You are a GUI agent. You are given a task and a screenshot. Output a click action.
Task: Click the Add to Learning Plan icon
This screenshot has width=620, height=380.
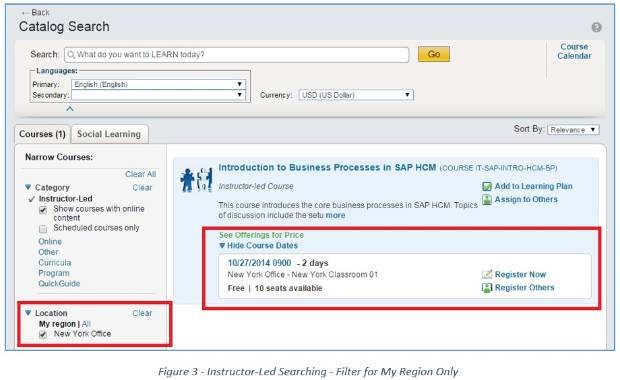click(x=487, y=186)
